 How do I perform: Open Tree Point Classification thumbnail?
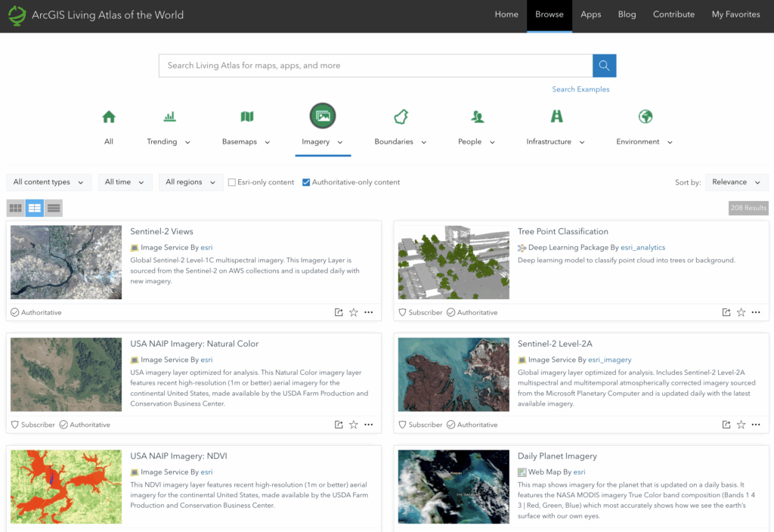pos(454,262)
